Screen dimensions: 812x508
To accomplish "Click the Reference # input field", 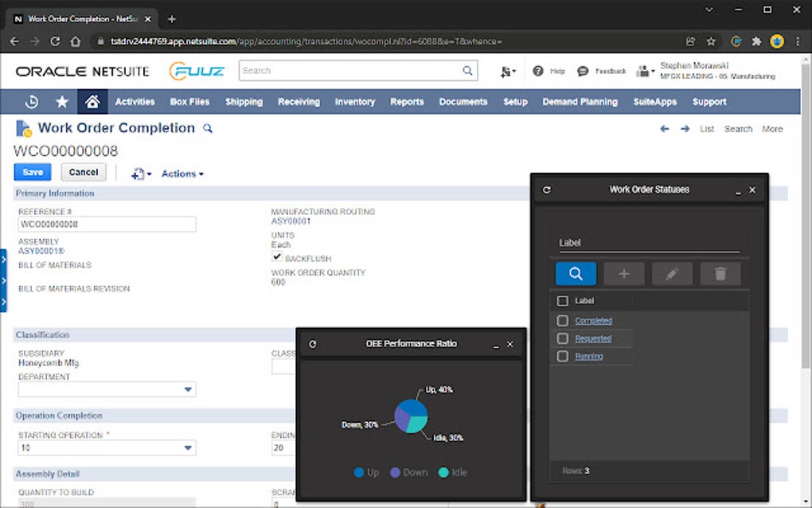I will click(x=107, y=225).
